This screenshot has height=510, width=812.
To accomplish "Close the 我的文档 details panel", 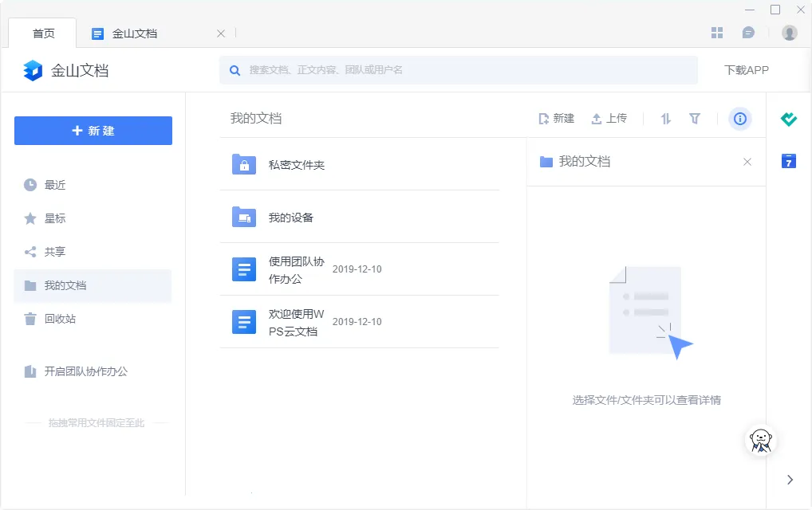I will [x=747, y=162].
